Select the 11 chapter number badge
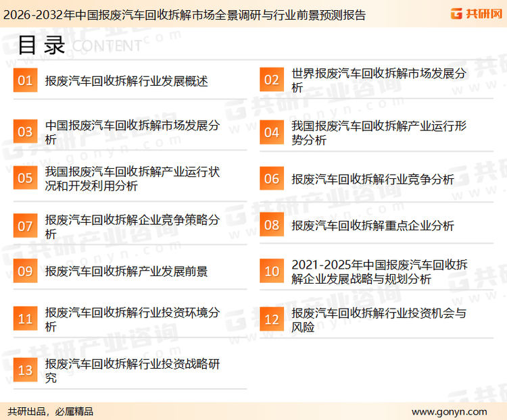Viewport: 507px width, 420px height. click(x=25, y=319)
